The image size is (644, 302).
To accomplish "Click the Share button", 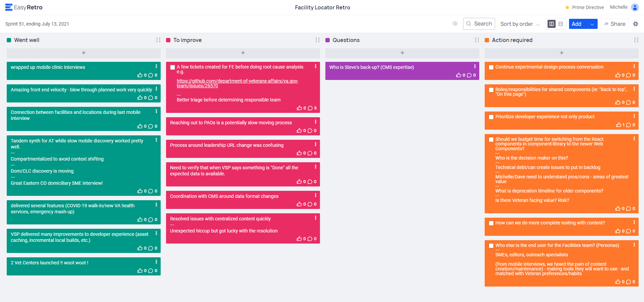I will [614, 24].
